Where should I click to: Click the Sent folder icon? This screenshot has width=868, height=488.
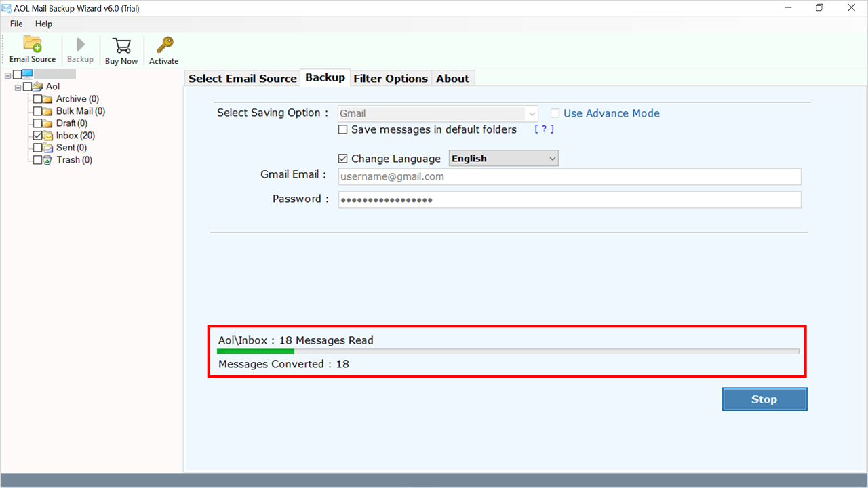[47, 148]
